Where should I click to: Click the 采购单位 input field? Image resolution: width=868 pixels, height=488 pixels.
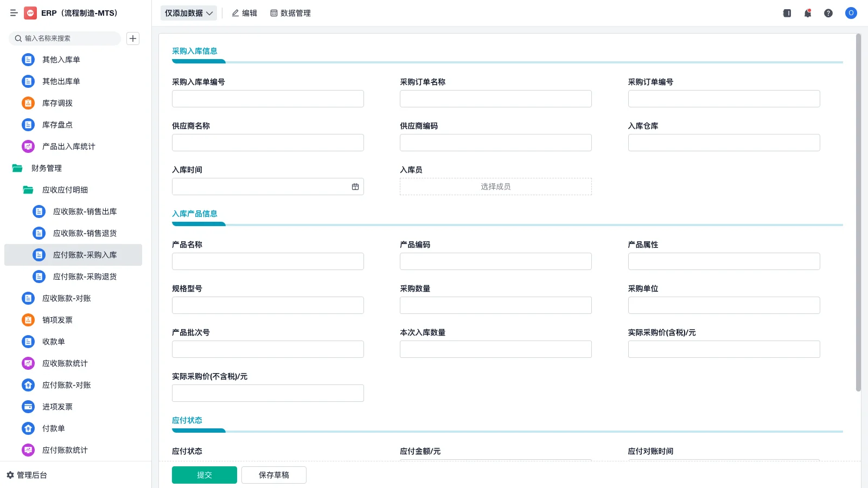pyautogui.click(x=724, y=305)
